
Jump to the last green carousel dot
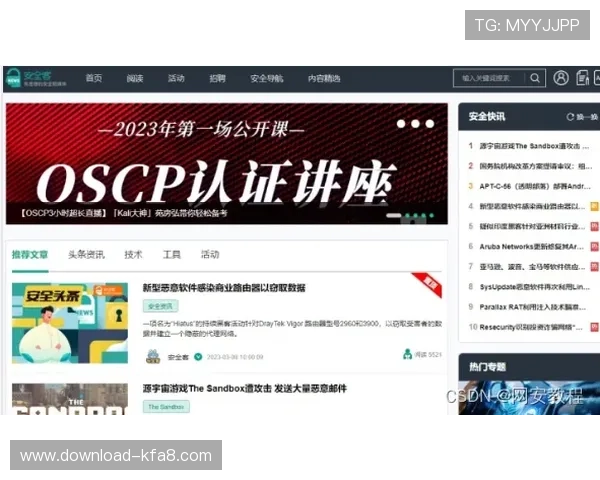[432, 216]
